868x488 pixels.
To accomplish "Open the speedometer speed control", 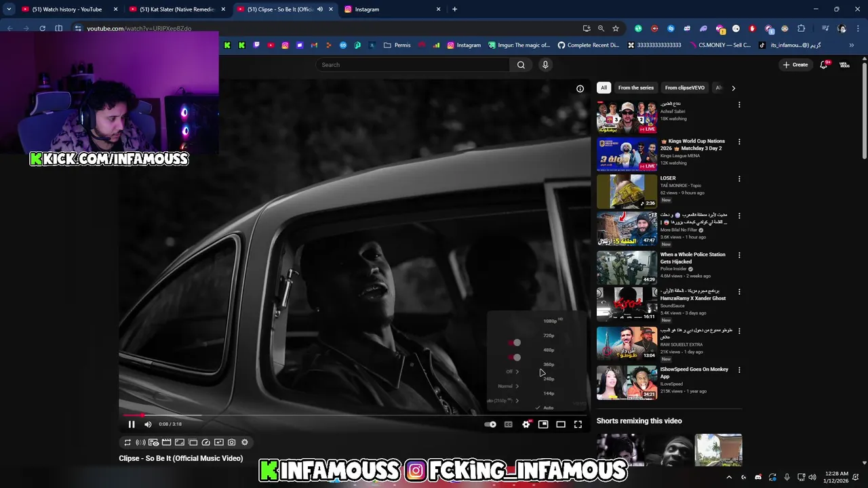I will 205,443.
